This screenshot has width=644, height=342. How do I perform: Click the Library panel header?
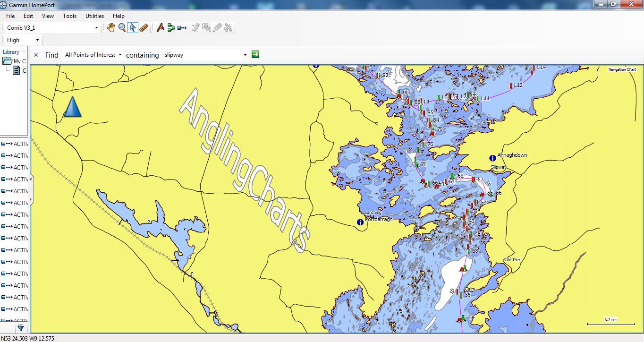coord(11,52)
